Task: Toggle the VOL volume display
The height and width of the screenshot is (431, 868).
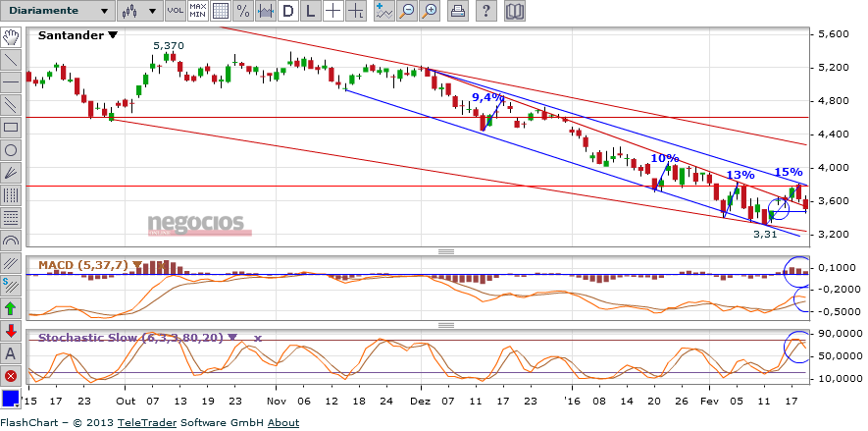Action: point(176,11)
